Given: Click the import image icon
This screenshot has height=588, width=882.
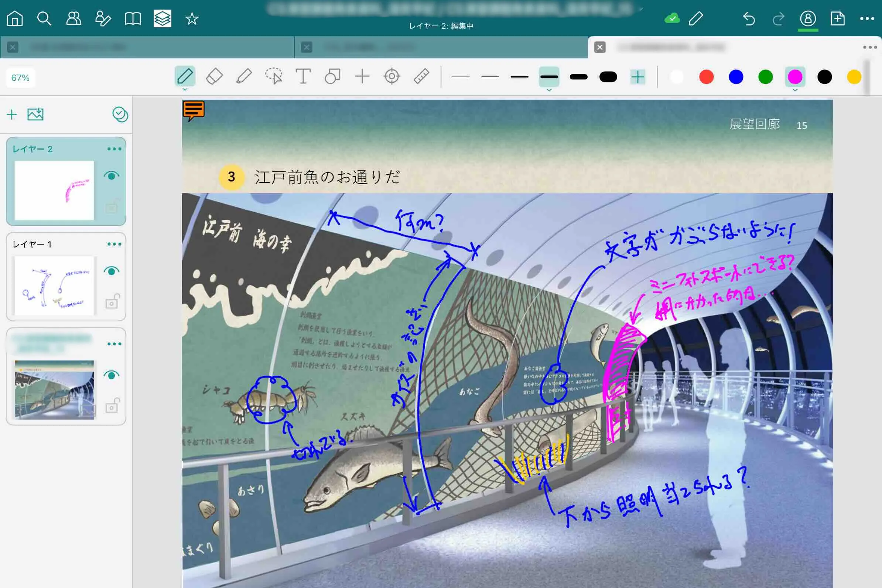Looking at the screenshot, I should click(x=35, y=114).
